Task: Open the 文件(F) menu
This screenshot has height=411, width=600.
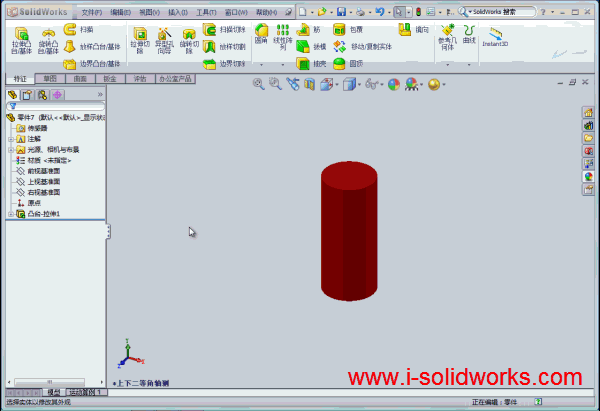Action: (91, 12)
